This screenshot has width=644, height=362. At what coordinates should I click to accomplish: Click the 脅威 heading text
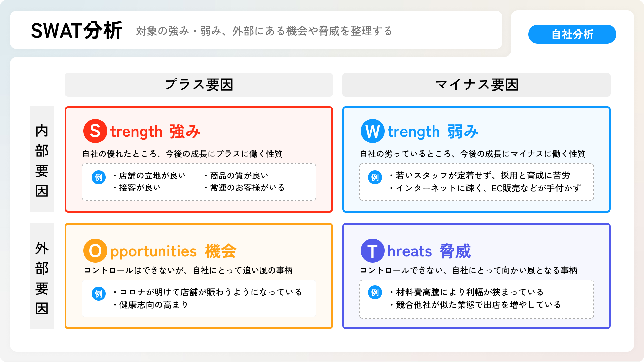[455, 251]
